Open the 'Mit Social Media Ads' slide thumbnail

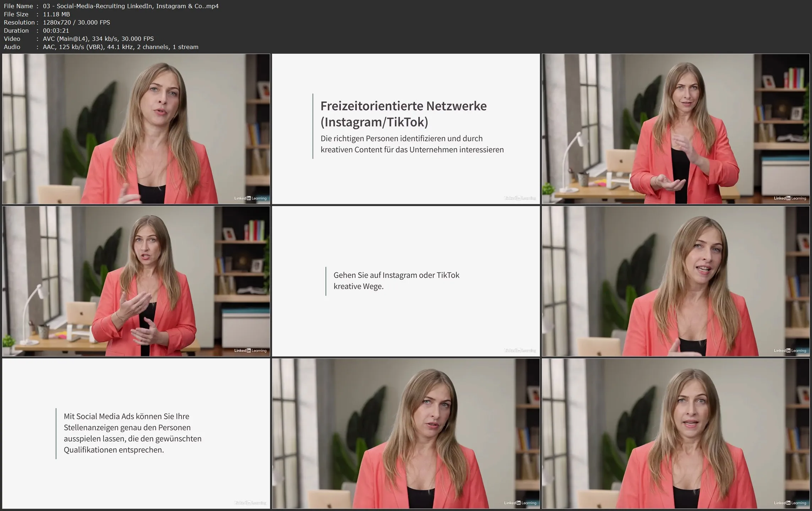click(x=136, y=434)
